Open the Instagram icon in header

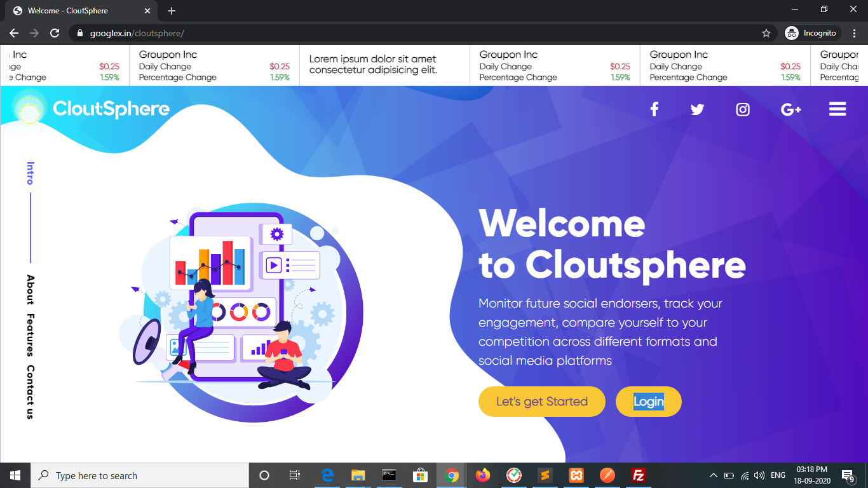(x=743, y=109)
